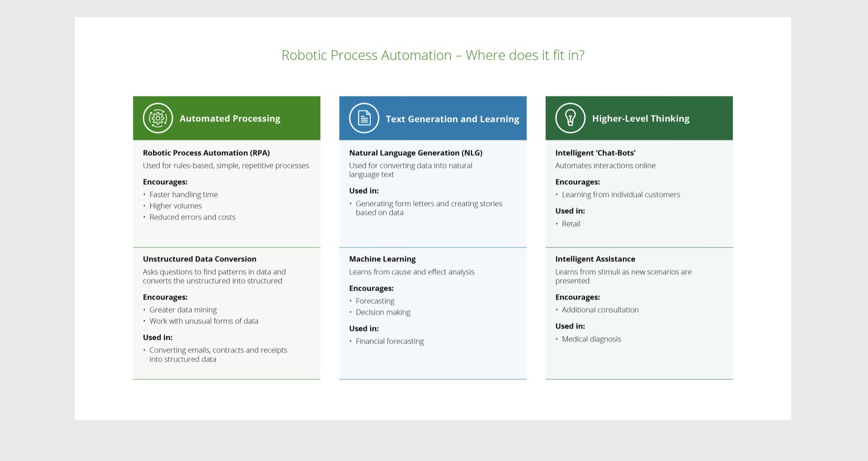Click the gear icon beside Automated Processing

pyautogui.click(x=158, y=118)
